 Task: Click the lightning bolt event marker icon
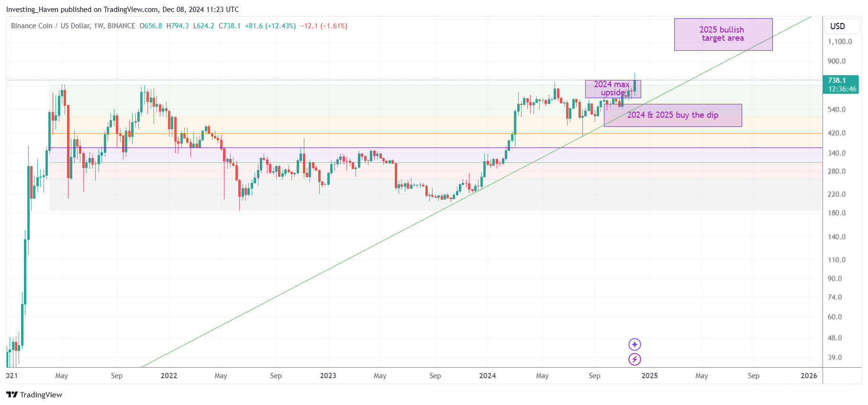tap(634, 359)
